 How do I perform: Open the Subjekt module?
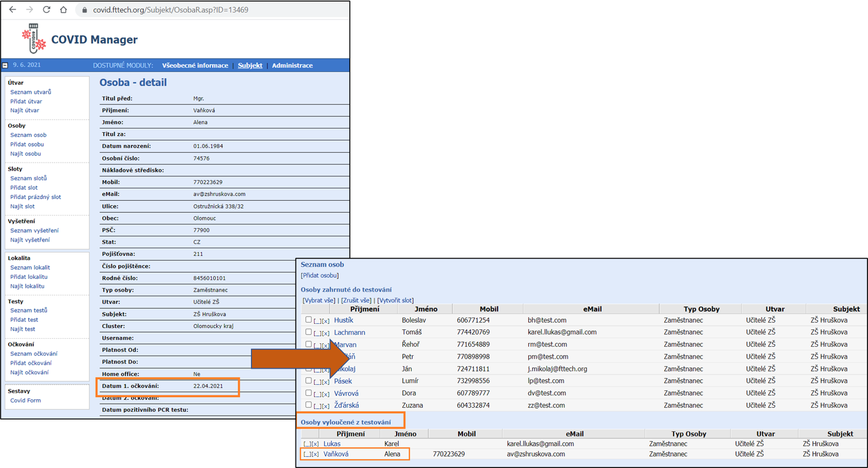250,66
